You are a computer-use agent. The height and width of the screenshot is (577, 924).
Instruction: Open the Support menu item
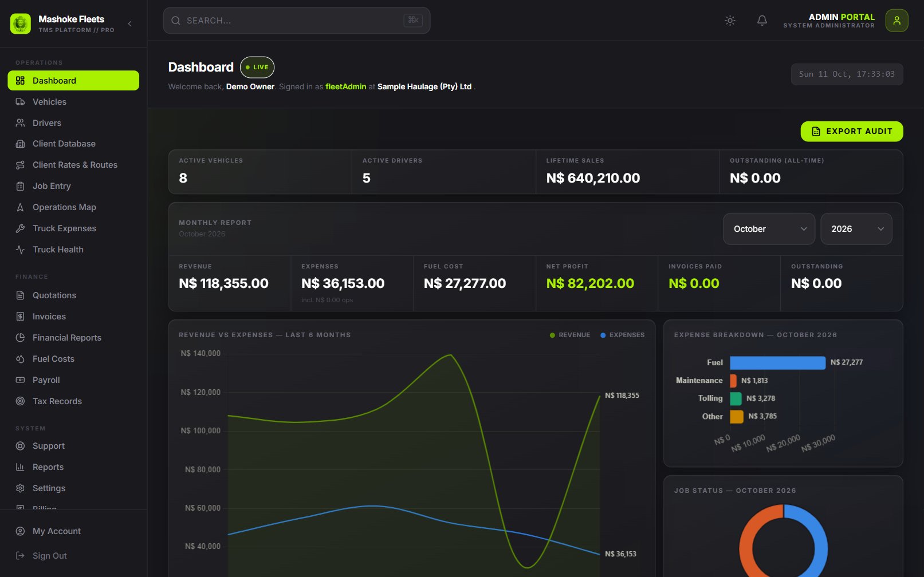(73, 446)
